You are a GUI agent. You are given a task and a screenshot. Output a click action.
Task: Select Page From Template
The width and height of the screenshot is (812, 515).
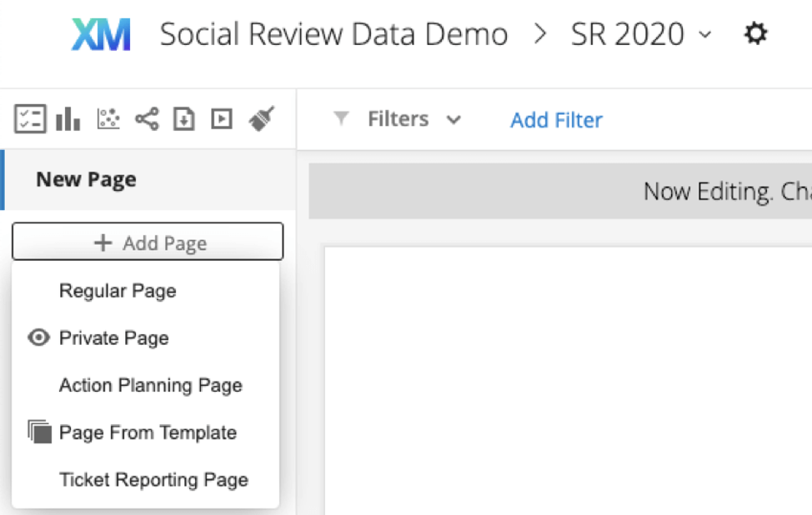[x=148, y=432]
